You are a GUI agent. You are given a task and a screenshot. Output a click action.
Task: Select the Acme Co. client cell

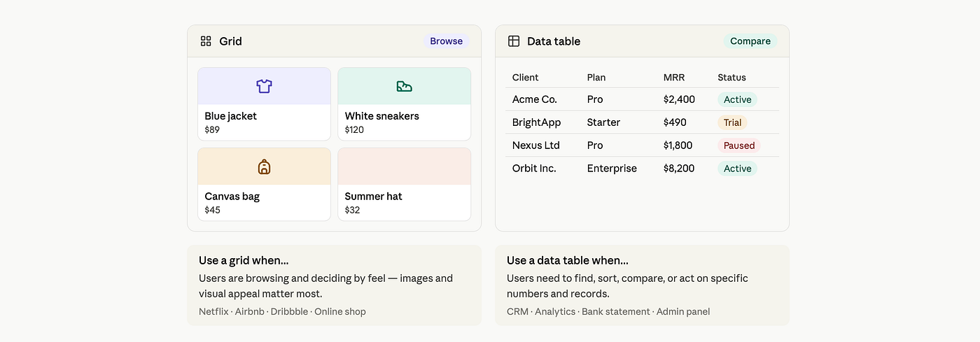tap(535, 99)
